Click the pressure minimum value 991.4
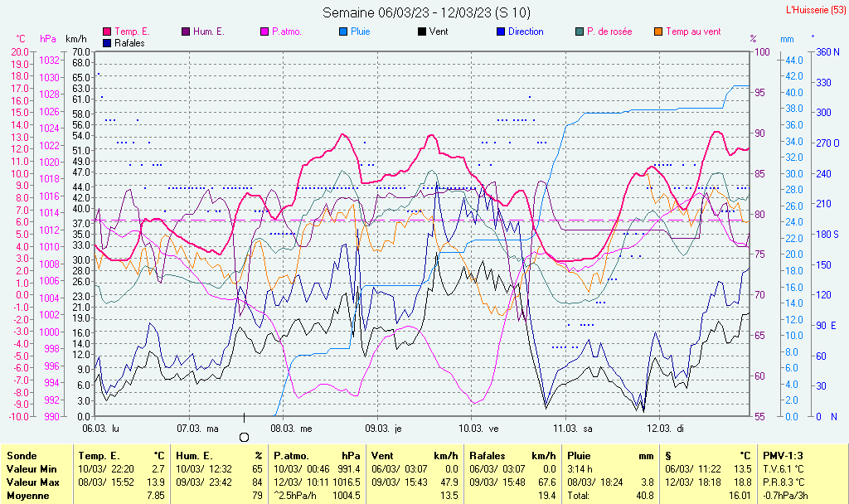This screenshot has height=504, width=849. click(348, 469)
